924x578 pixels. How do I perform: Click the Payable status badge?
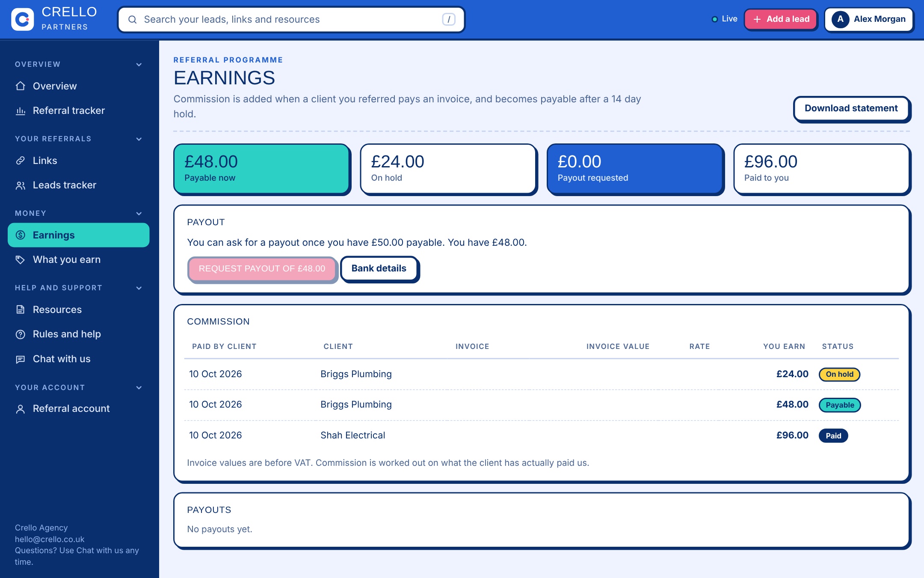pyautogui.click(x=840, y=405)
